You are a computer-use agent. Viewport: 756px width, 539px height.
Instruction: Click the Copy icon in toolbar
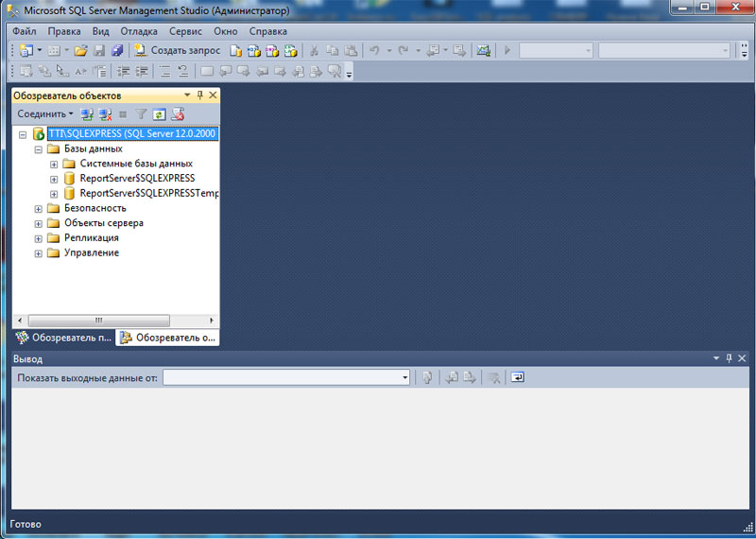tap(333, 50)
